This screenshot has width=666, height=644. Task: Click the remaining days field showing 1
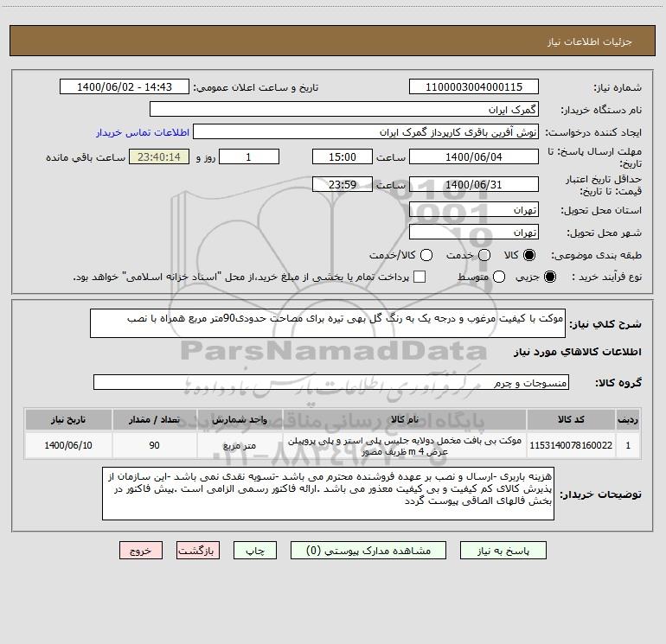pos(249,157)
